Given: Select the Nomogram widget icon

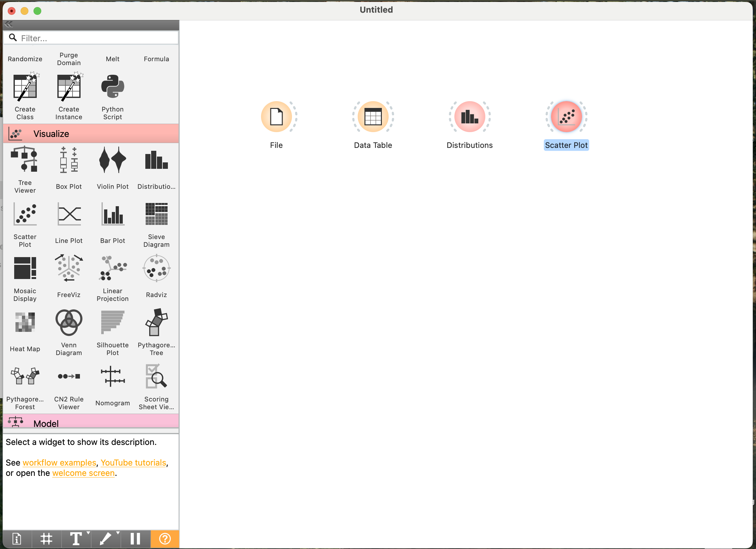Looking at the screenshot, I should (112, 376).
